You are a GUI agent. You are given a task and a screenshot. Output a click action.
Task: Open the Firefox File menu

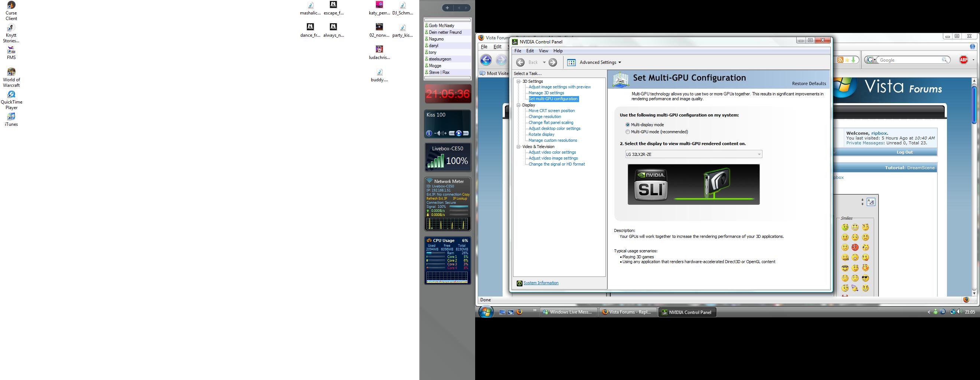[x=484, y=47]
